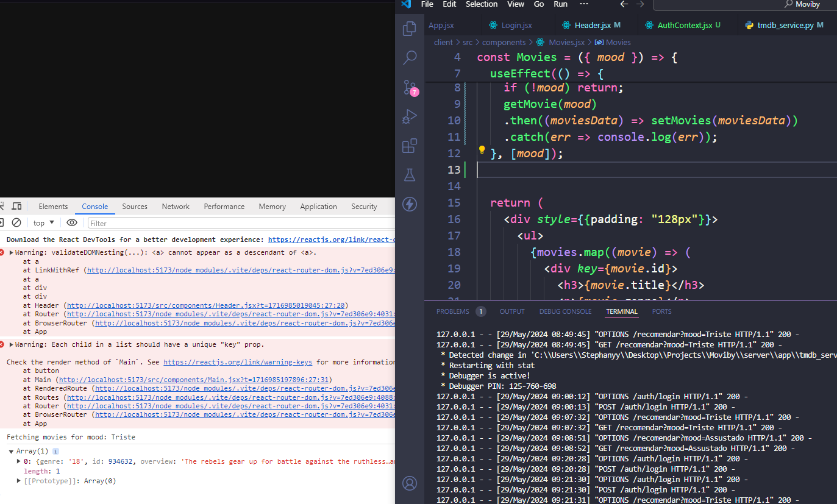Open the Edit menu in VS Code
The height and width of the screenshot is (504, 837).
coord(449,4)
